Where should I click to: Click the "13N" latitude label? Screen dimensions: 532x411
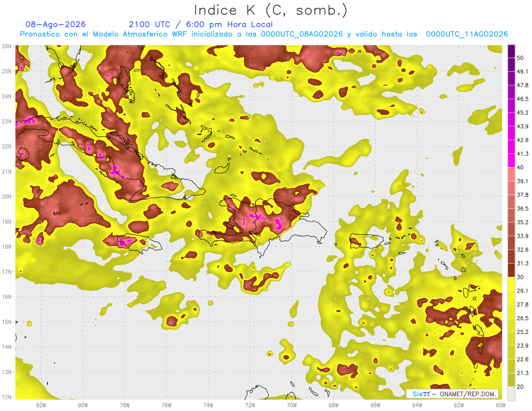6,372
